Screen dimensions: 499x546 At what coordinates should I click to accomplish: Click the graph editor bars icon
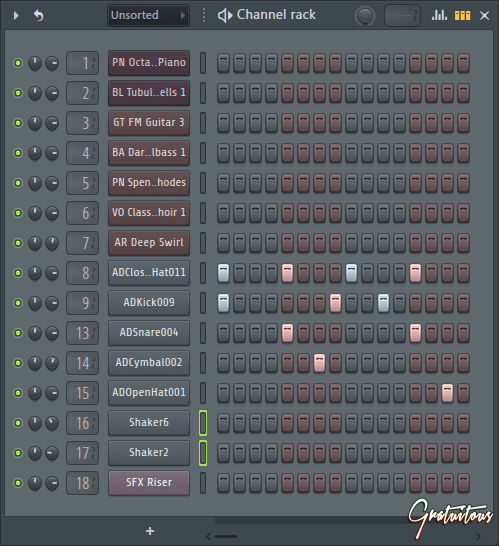[x=439, y=15]
